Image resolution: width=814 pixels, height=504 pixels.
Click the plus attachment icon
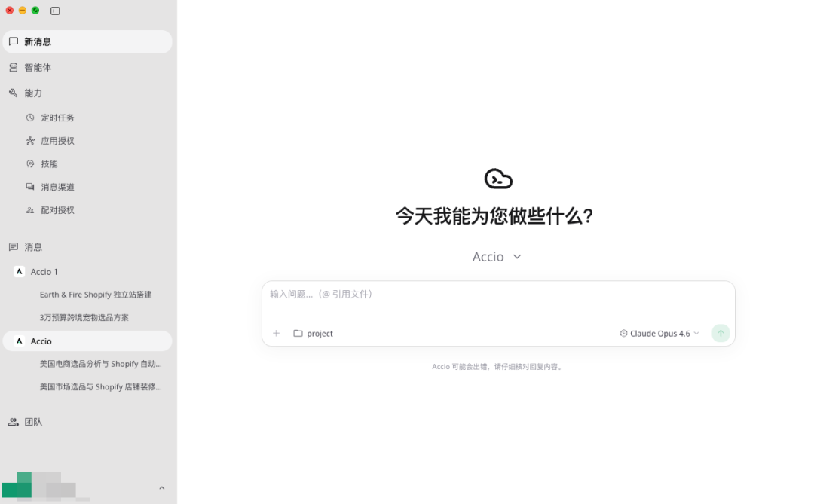(x=276, y=333)
